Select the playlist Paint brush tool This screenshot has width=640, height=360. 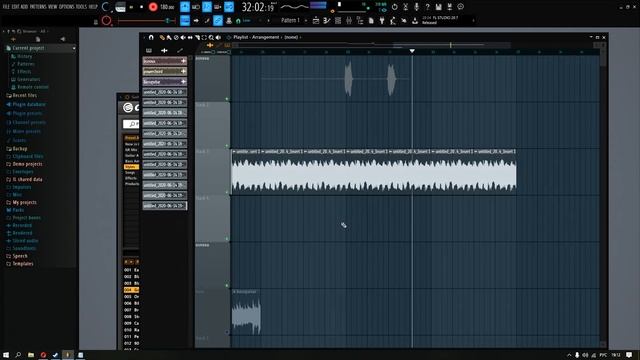pos(169,37)
